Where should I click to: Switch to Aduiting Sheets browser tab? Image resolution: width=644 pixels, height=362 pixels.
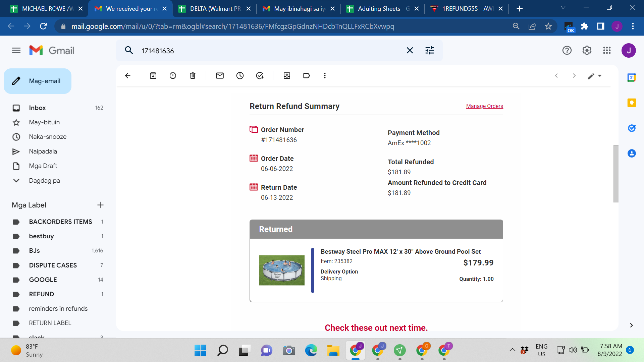383,9
